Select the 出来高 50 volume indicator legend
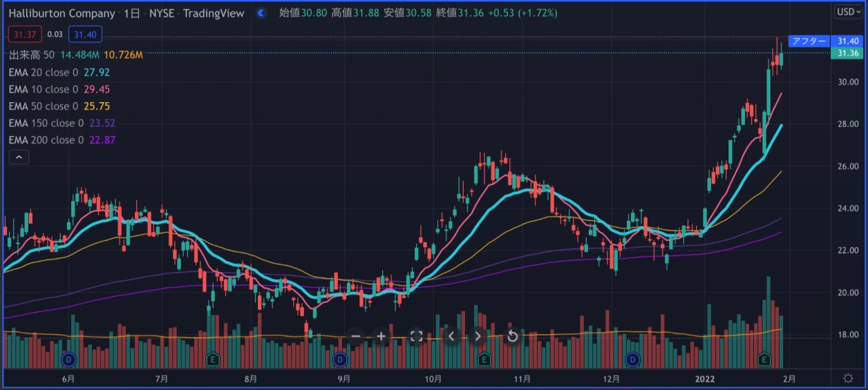Screen dimensions: 868x390 pos(32,55)
